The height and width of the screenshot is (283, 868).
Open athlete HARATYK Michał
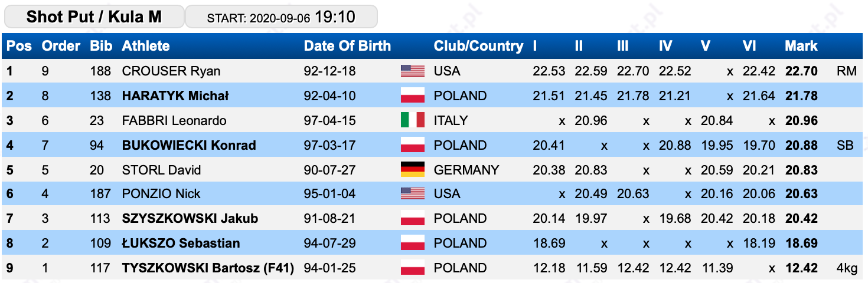click(x=175, y=96)
